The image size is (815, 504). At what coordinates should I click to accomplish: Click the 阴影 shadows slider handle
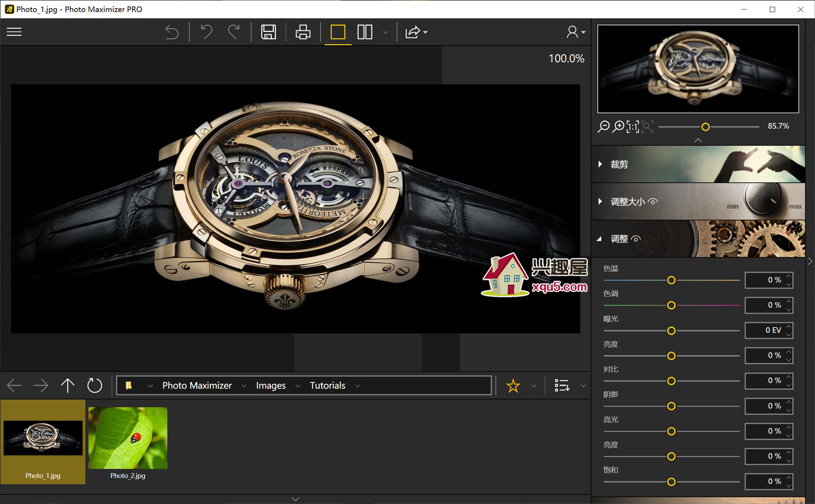pyautogui.click(x=672, y=406)
